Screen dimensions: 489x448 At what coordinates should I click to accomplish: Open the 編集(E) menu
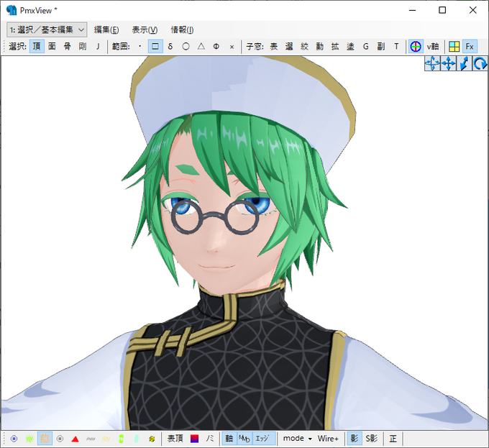[106, 30]
